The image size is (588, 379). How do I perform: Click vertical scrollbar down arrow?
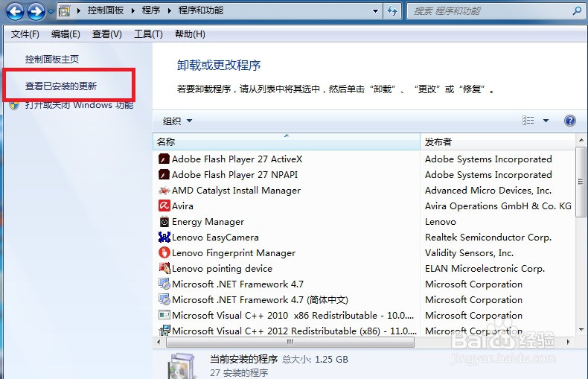[581, 330]
